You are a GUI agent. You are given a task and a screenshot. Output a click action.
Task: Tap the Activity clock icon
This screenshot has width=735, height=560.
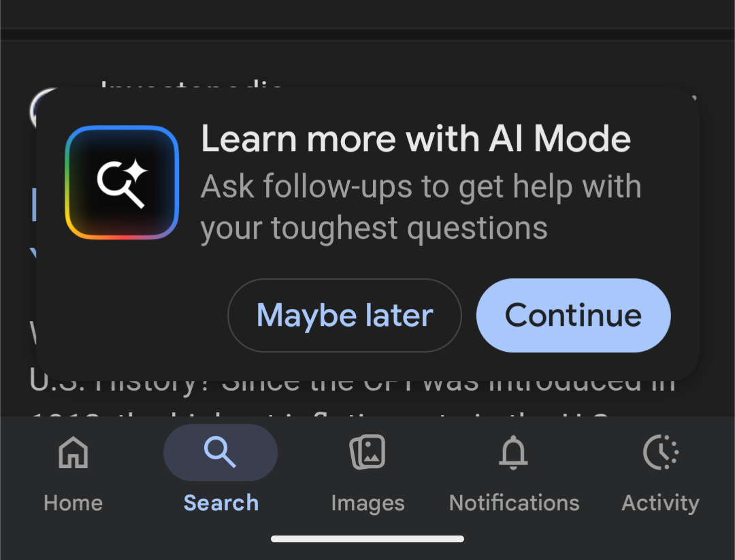click(x=660, y=452)
